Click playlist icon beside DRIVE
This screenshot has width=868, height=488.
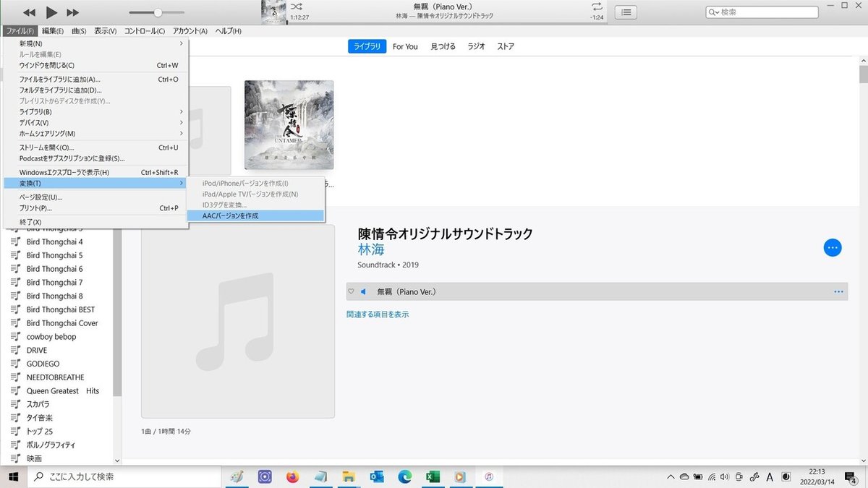(15, 350)
